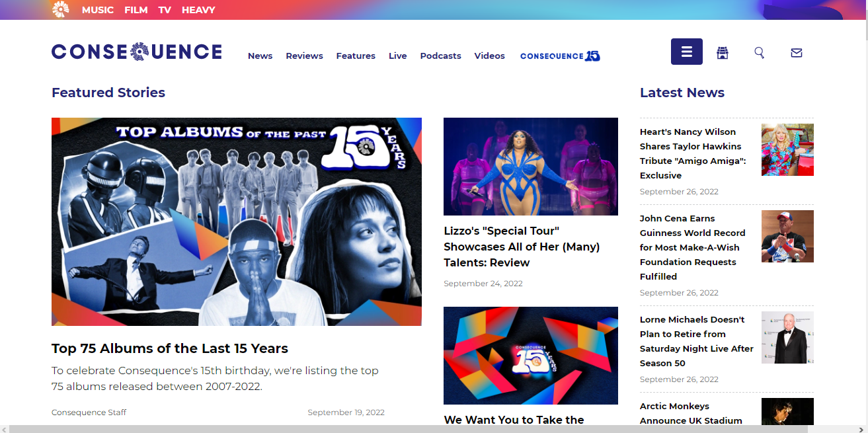The image size is (868, 433).
Task: Open the Live navigation item
Action: pyautogui.click(x=397, y=56)
